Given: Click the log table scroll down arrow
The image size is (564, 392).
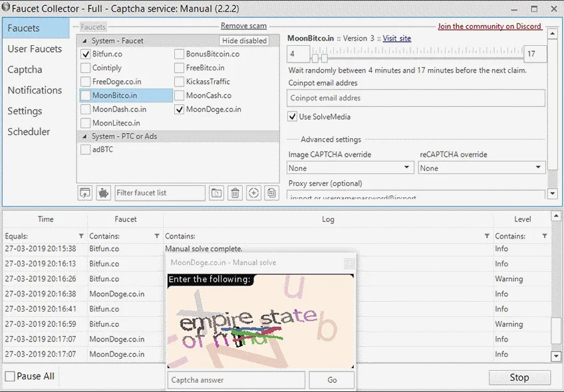Looking at the screenshot, I should tap(556, 356).
